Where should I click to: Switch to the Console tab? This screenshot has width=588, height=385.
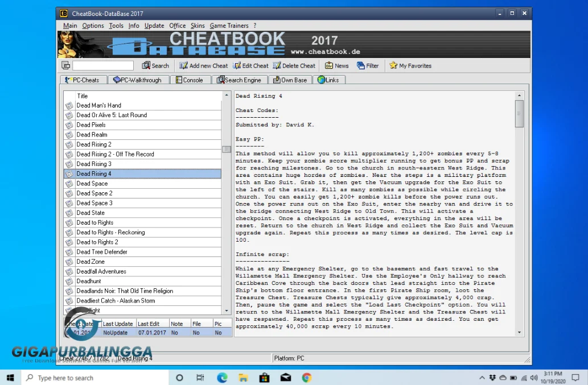[x=190, y=80]
